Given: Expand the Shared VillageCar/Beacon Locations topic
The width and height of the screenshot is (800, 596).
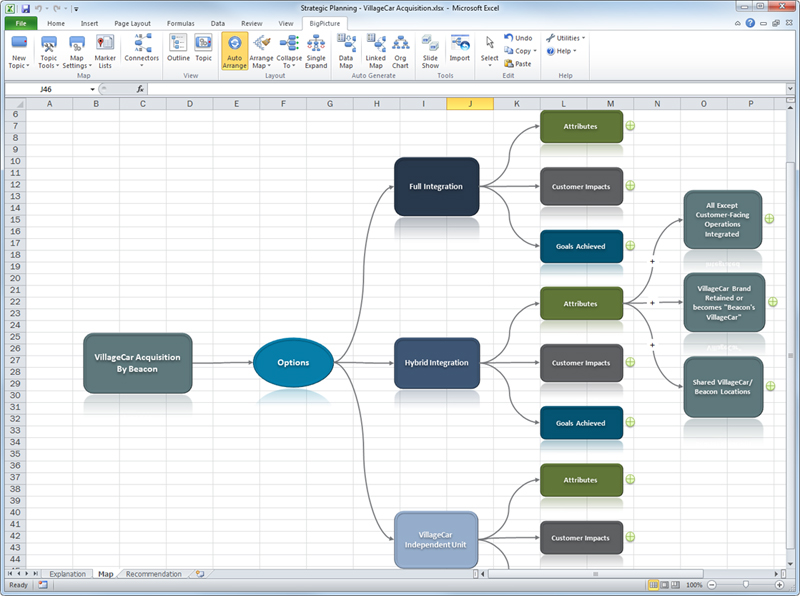Looking at the screenshot, I should click(770, 386).
